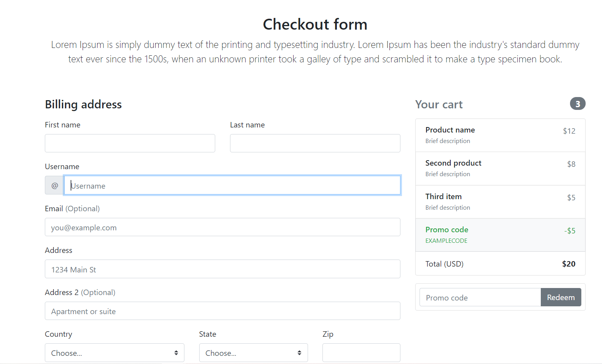Click into the Username input
602x364 pixels.
tap(232, 186)
